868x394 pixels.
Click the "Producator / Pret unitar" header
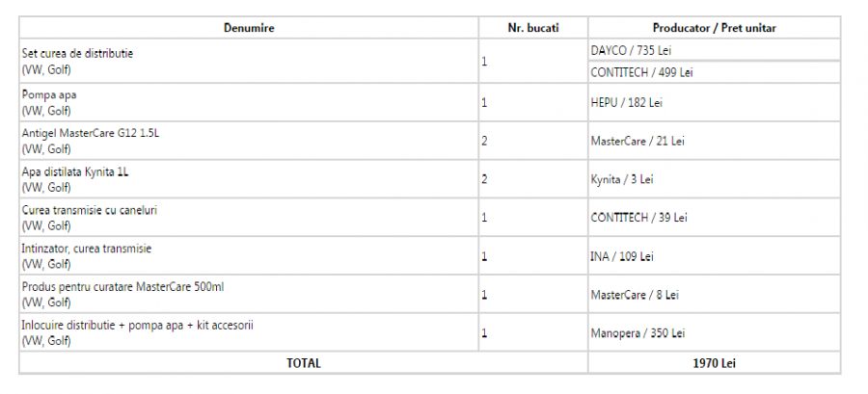(714, 28)
